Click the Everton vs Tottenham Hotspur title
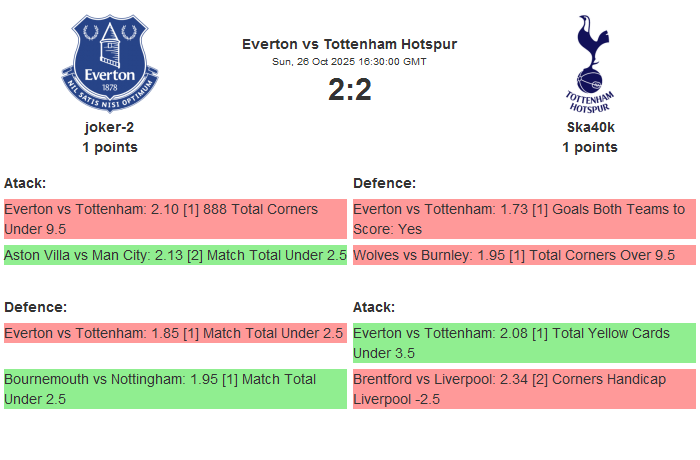The width and height of the screenshot is (700, 460). pyautogui.click(x=350, y=44)
